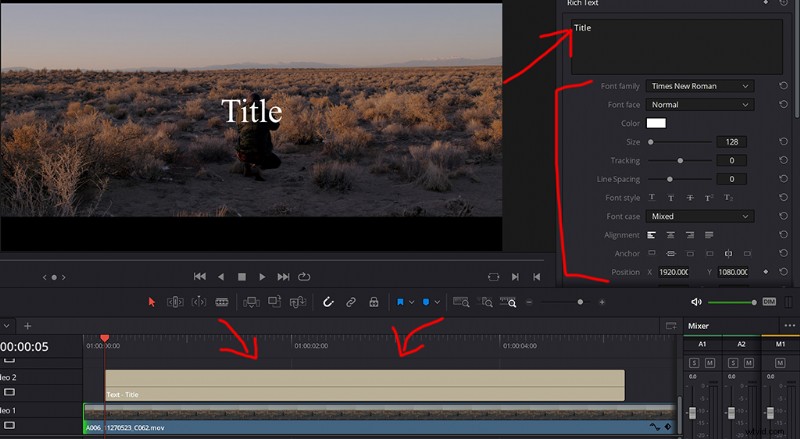Activate the Dynamic Trim Mode tool
Image resolution: width=800 pixels, height=439 pixels.
pyautogui.click(x=198, y=302)
